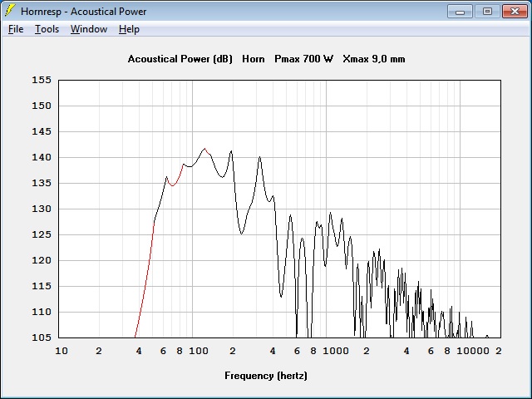The image size is (532, 399).
Task: Click the red curve peak near 142 dB
Action: tap(205, 149)
